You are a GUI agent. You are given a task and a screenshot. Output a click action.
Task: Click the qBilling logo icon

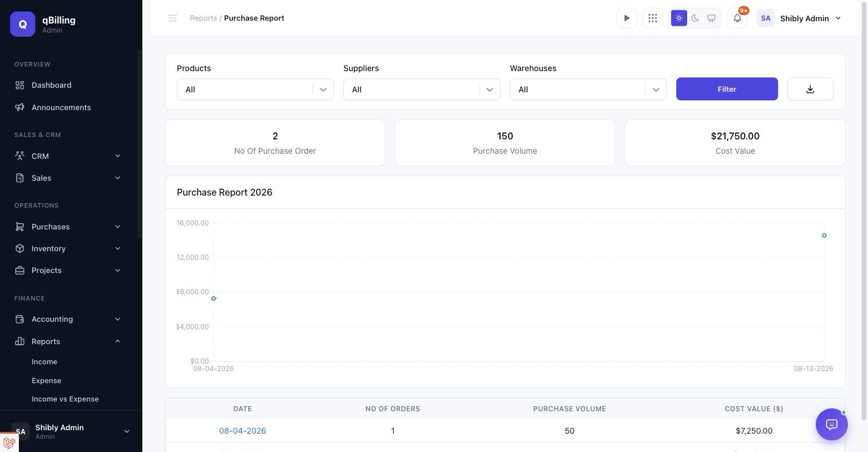click(22, 24)
